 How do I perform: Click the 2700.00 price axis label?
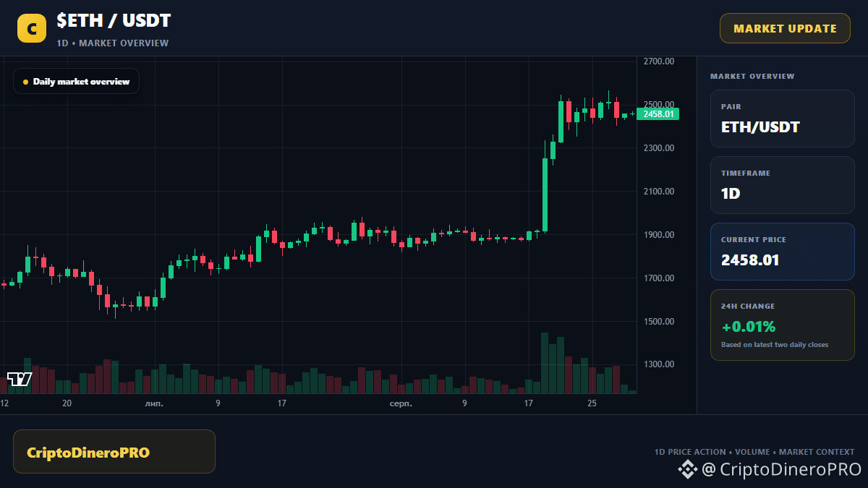[x=659, y=61]
